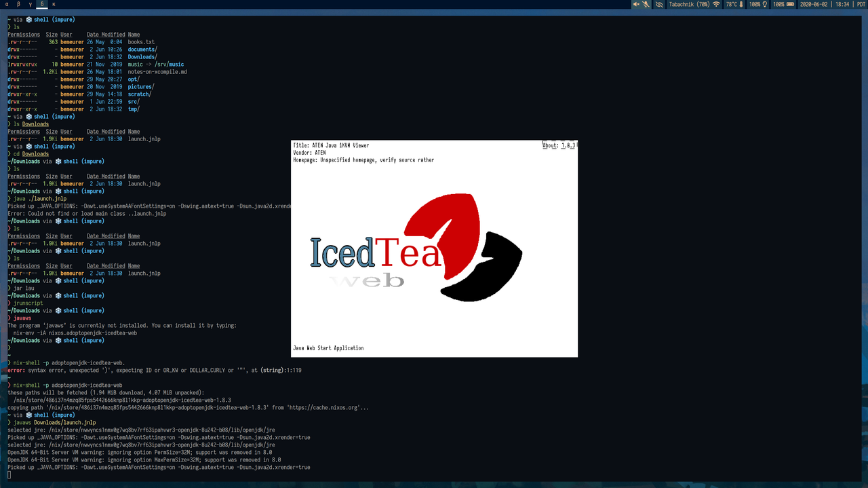The width and height of the screenshot is (868, 488).
Task: Click the 'ignoring option PermSize=32M' warning line
Action: click(140, 453)
